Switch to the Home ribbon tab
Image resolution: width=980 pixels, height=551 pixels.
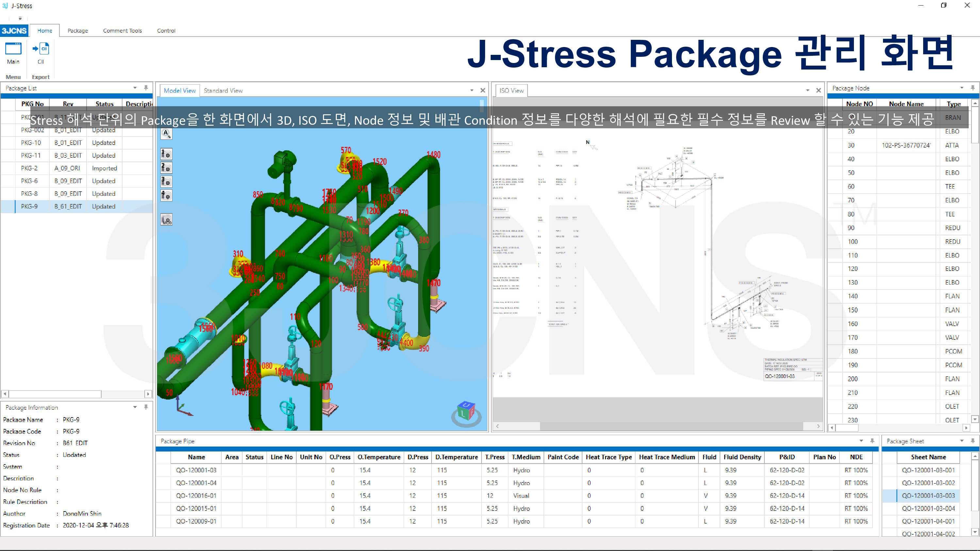click(x=44, y=30)
